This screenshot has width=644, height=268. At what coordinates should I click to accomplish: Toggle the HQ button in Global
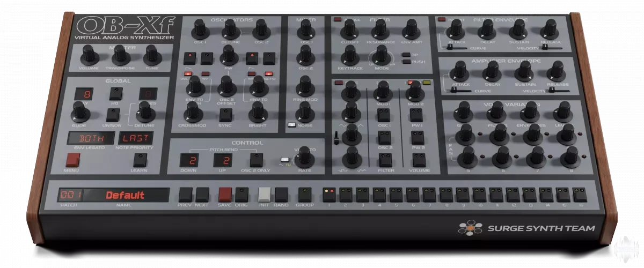click(x=115, y=93)
